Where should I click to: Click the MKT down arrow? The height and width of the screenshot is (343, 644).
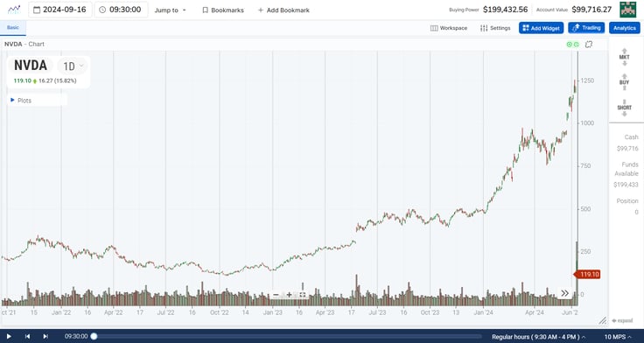tap(624, 63)
